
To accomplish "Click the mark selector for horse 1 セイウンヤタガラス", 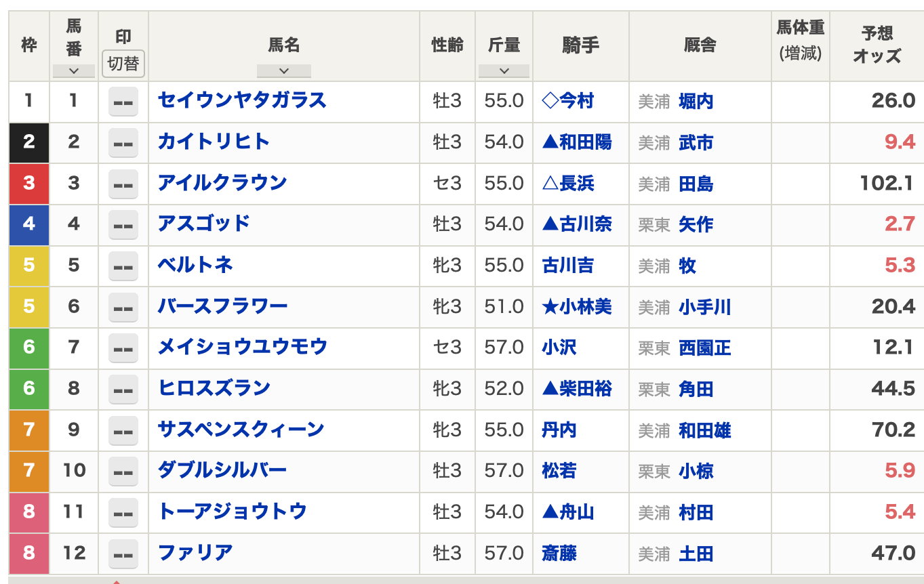I will tap(123, 102).
